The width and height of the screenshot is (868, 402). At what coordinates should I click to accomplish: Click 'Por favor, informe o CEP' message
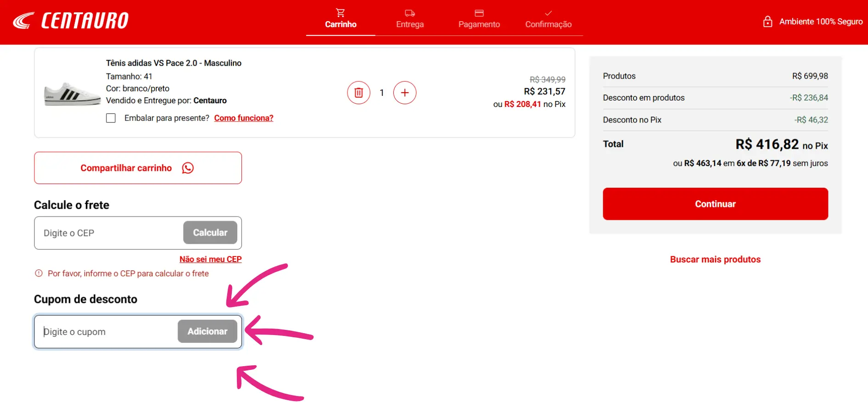tap(128, 274)
